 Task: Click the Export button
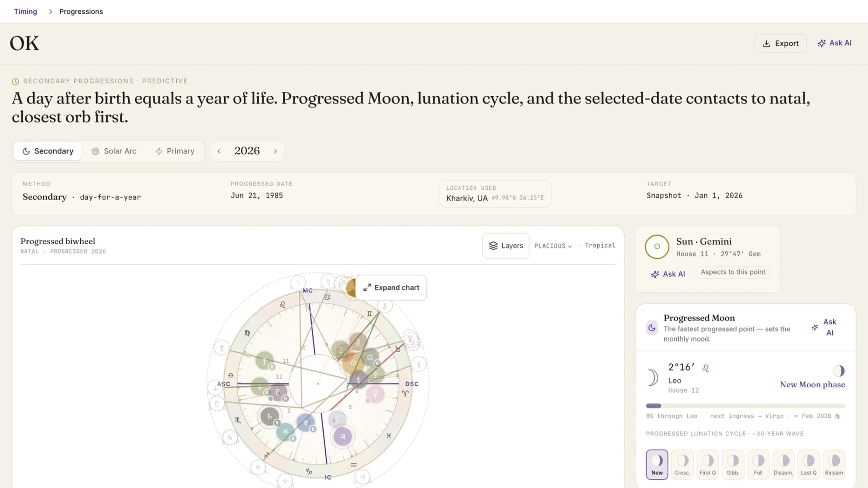[x=781, y=43]
